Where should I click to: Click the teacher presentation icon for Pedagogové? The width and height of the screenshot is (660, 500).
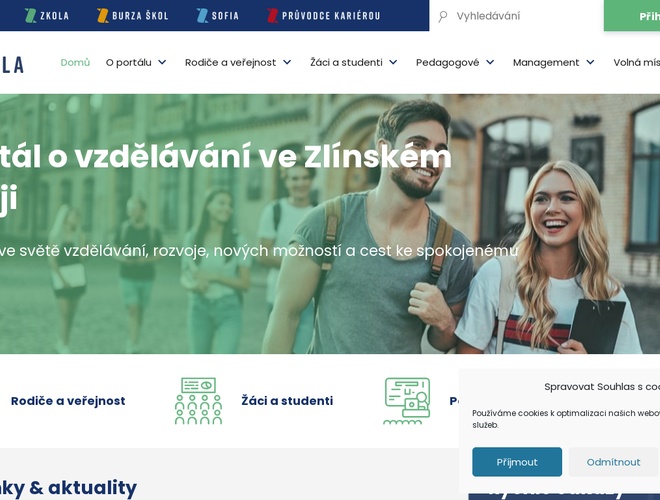[x=407, y=401]
